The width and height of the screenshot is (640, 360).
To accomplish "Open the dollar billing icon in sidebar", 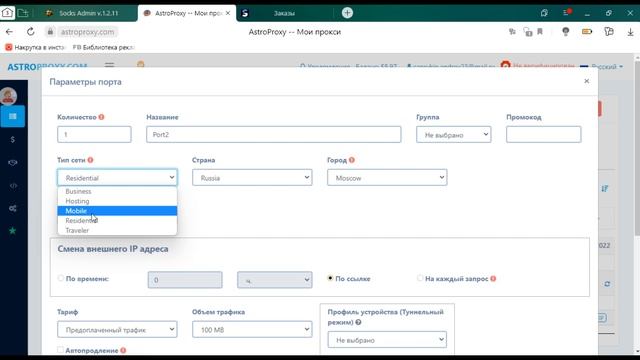I will (x=13, y=140).
